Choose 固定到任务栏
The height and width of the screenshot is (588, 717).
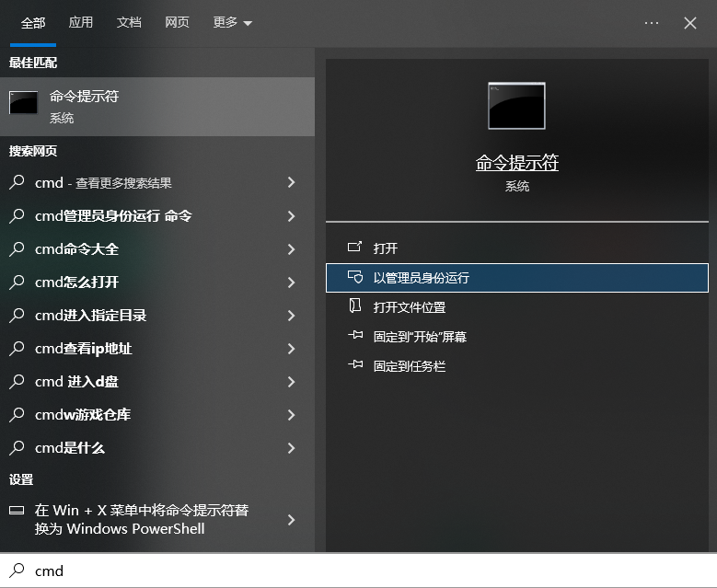click(x=516, y=366)
